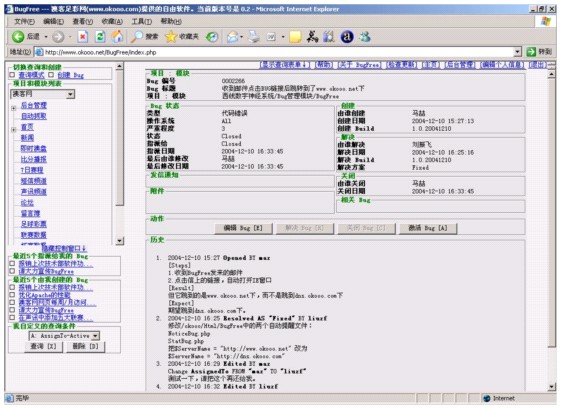Expand the 首页 tree node

[x=14, y=129]
